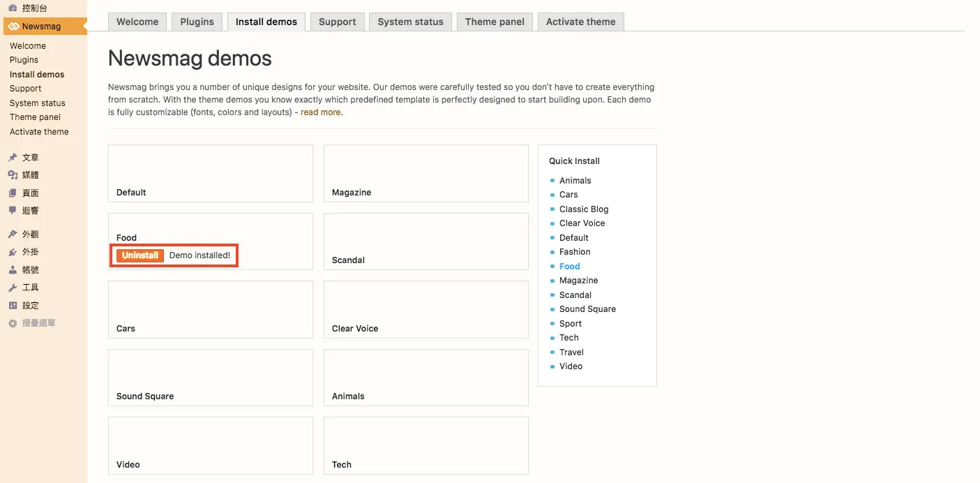Pick Sport from the Quick Install list

(x=571, y=324)
